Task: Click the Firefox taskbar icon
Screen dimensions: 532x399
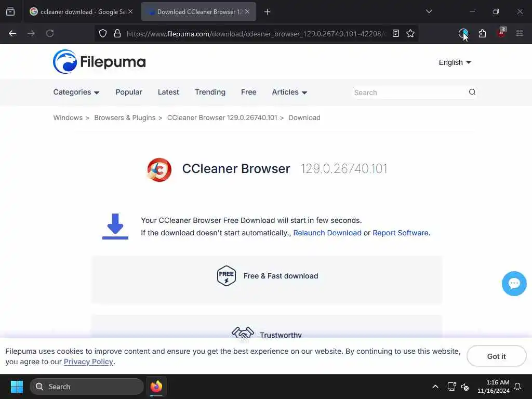Action: (x=156, y=387)
